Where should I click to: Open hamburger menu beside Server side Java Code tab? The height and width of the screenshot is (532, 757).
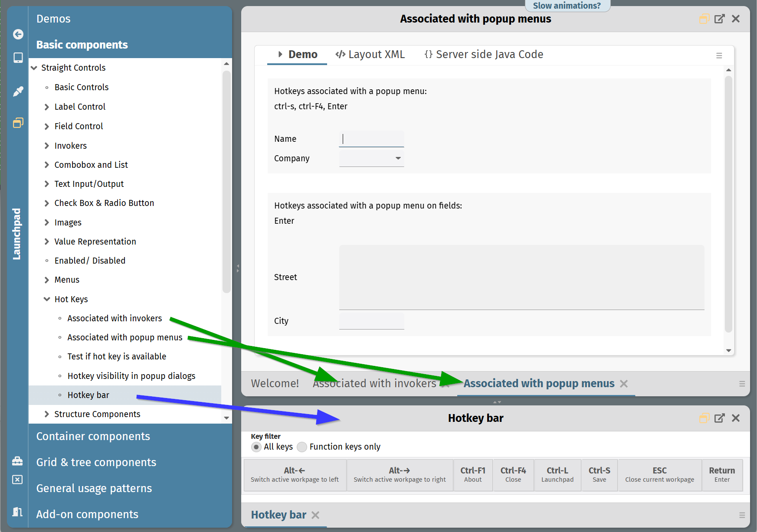[x=719, y=55]
